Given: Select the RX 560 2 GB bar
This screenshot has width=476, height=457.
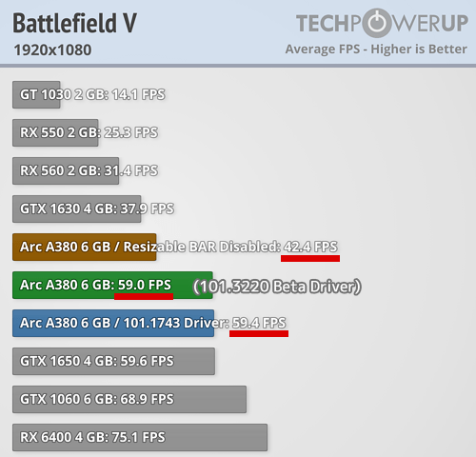Looking at the screenshot, I should pyautogui.click(x=66, y=170).
